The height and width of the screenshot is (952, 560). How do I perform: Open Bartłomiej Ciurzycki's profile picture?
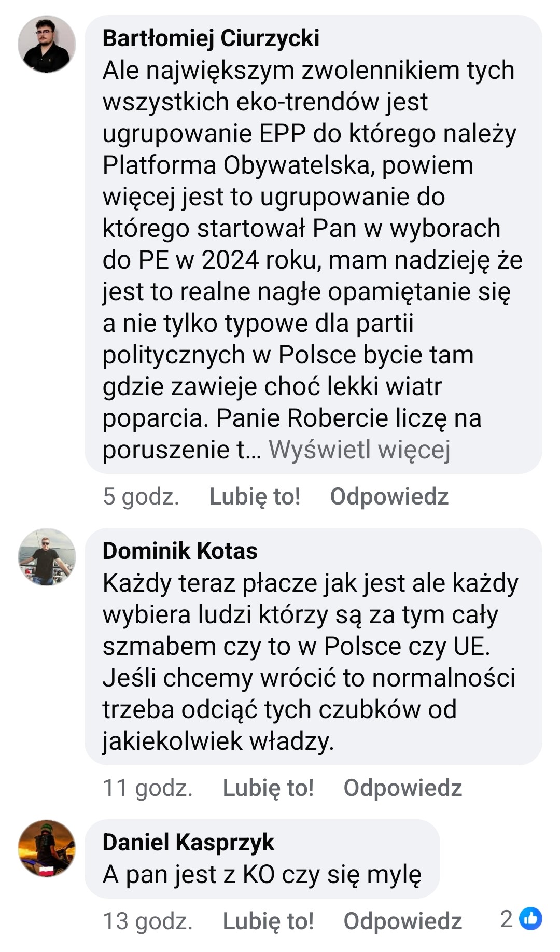(x=47, y=44)
